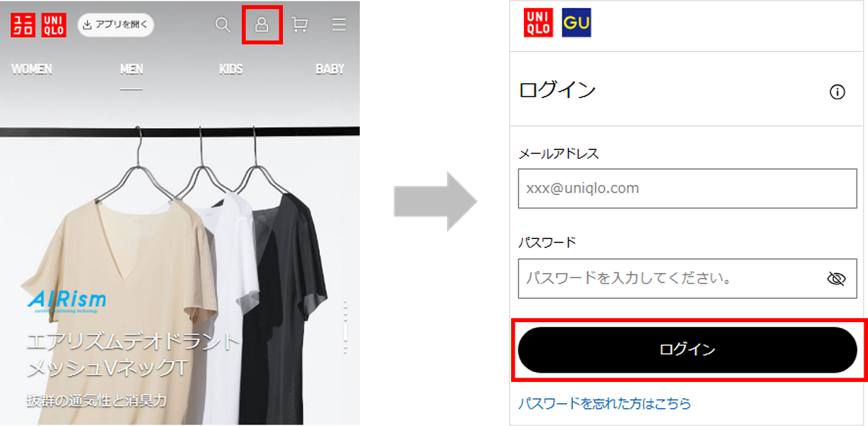Click the search magnifier icon
This screenshot has width=868, height=426.
[223, 25]
